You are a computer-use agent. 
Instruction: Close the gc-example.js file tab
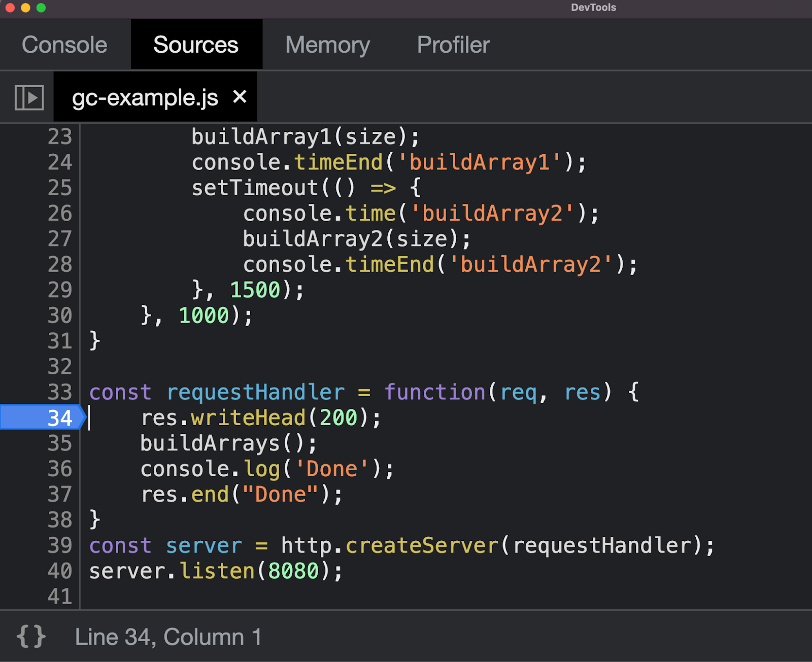point(240,96)
